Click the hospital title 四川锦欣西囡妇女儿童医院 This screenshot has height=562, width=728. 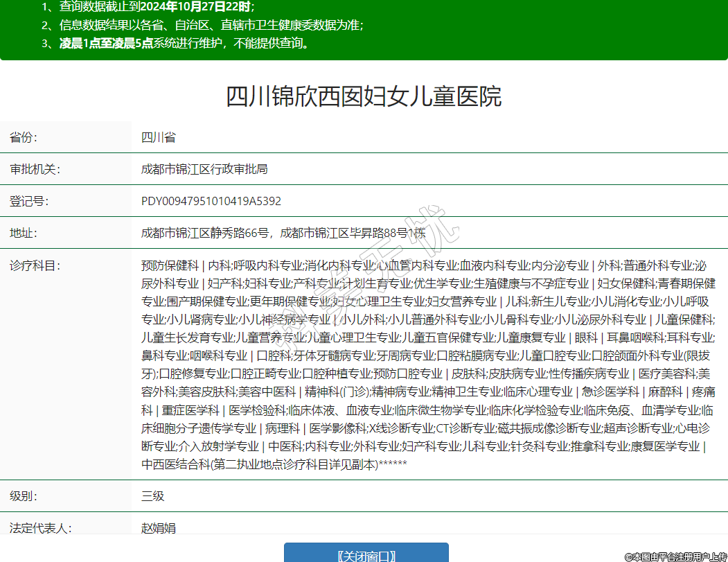point(364,96)
